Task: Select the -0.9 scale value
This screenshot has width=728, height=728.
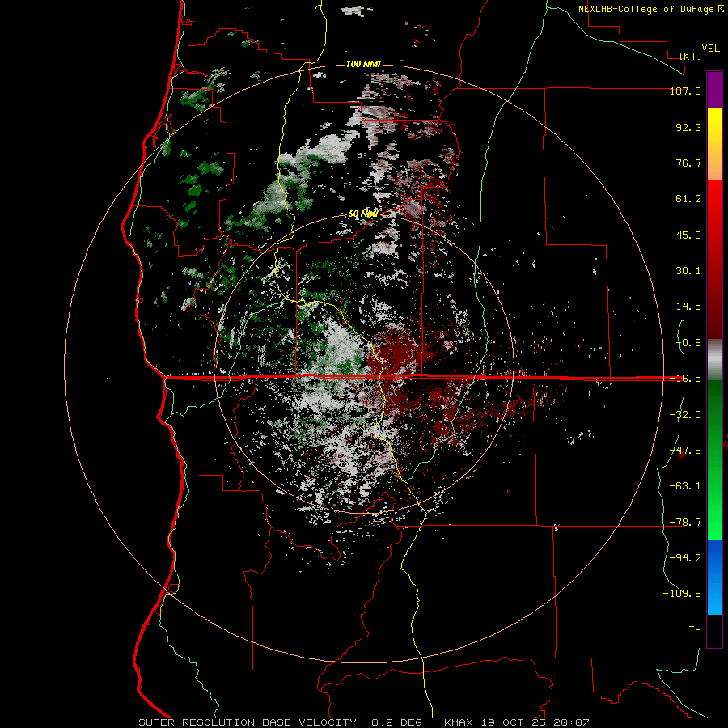Action: [x=688, y=343]
